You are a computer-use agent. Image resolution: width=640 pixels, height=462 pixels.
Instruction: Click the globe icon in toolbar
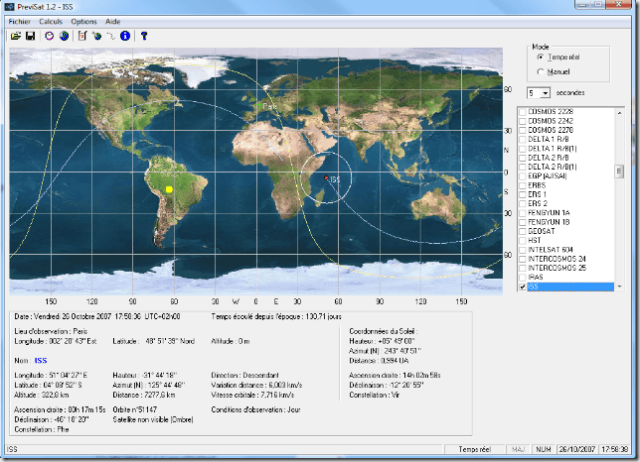(64, 36)
